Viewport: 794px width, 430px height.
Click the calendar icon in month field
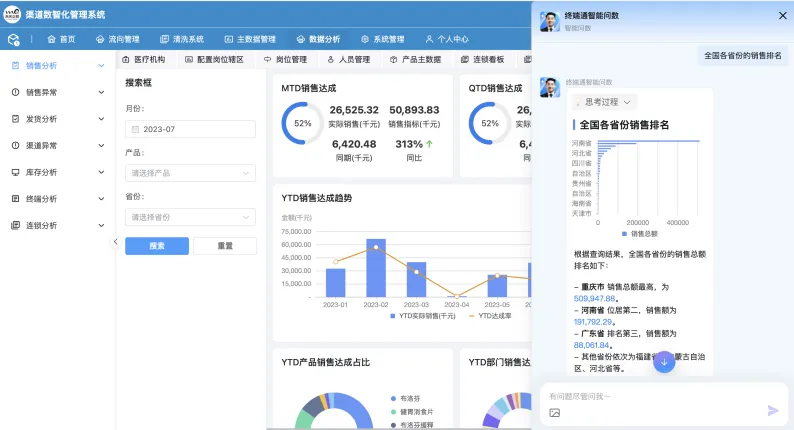point(135,129)
